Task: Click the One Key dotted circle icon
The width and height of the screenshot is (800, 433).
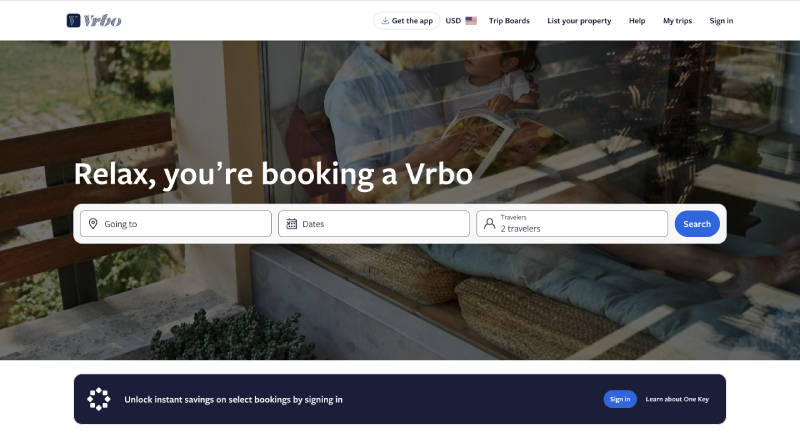Action: (x=98, y=399)
